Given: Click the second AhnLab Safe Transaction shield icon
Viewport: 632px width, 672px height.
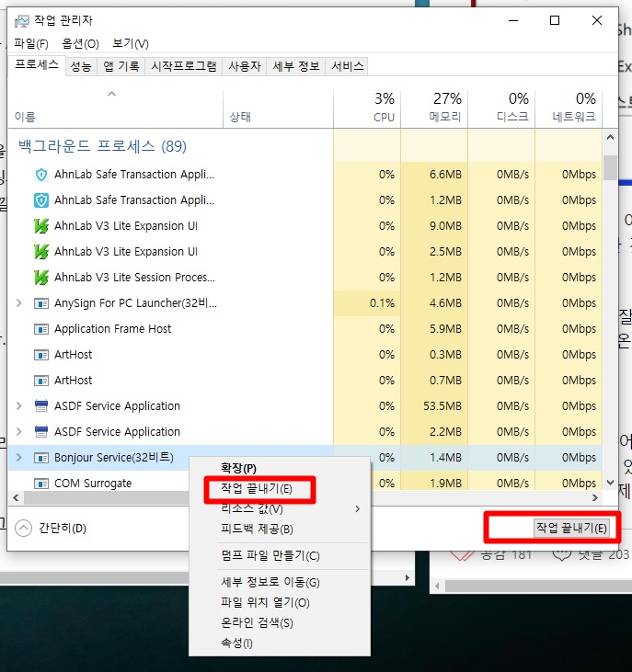Looking at the screenshot, I should tap(41, 200).
